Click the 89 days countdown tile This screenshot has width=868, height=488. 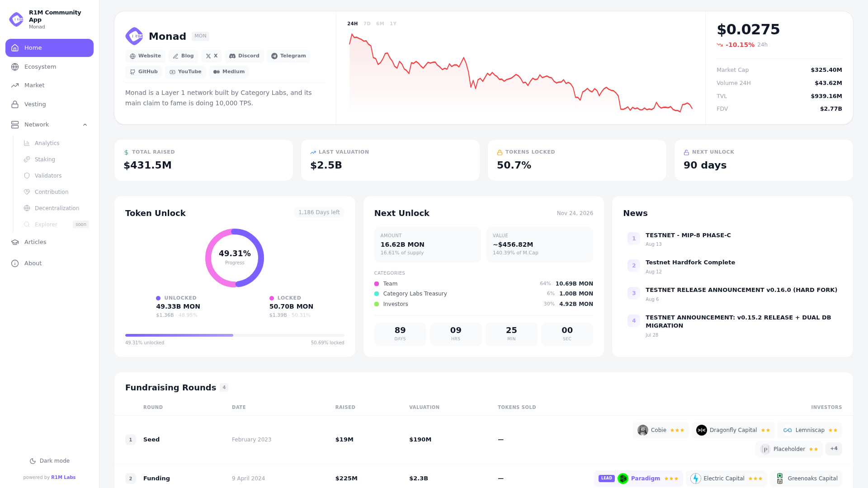point(400,334)
